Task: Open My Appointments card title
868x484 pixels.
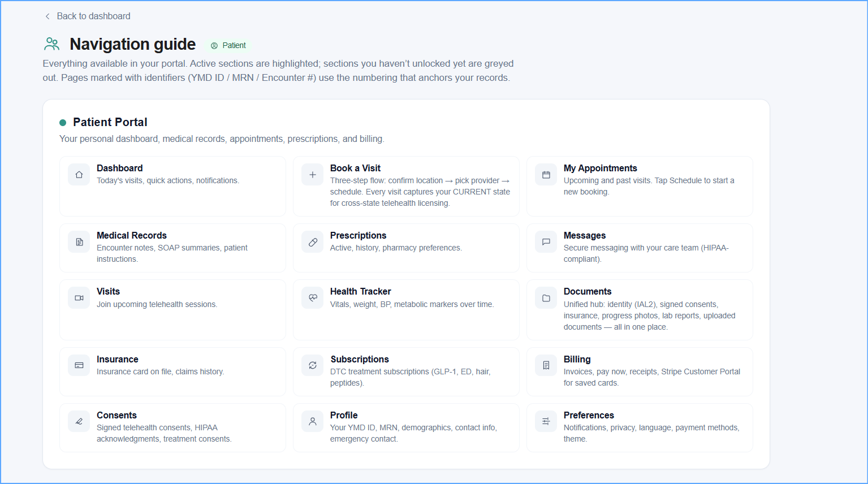Action: (601, 168)
